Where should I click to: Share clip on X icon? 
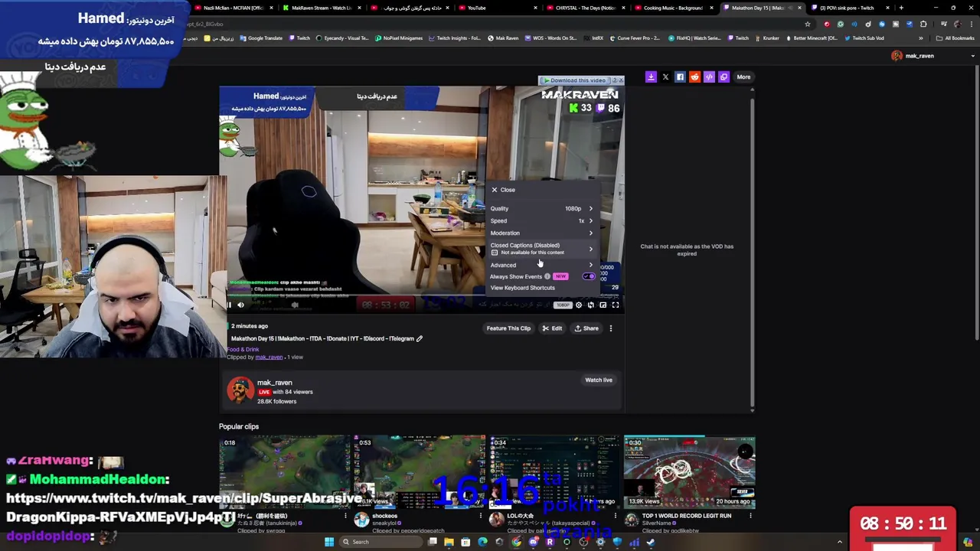pos(665,77)
